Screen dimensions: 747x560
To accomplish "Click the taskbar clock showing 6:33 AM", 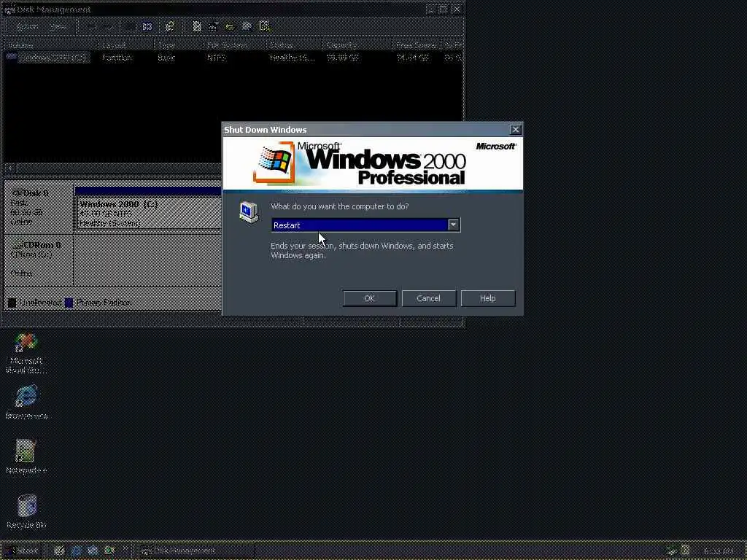I will coord(718,551).
